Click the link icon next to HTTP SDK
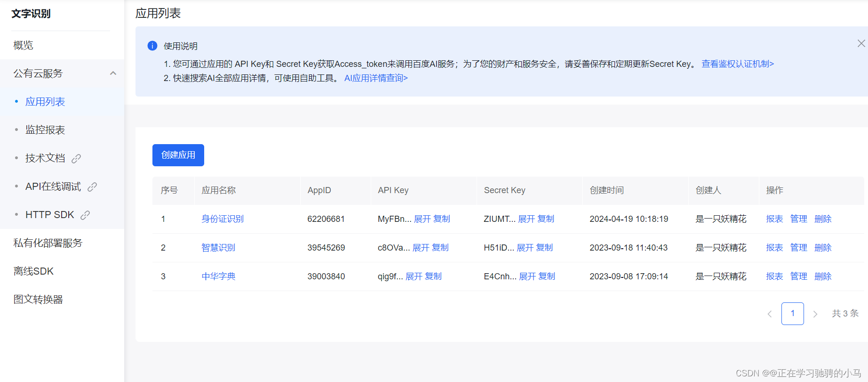This screenshot has width=868, height=382. tap(85, 215)
